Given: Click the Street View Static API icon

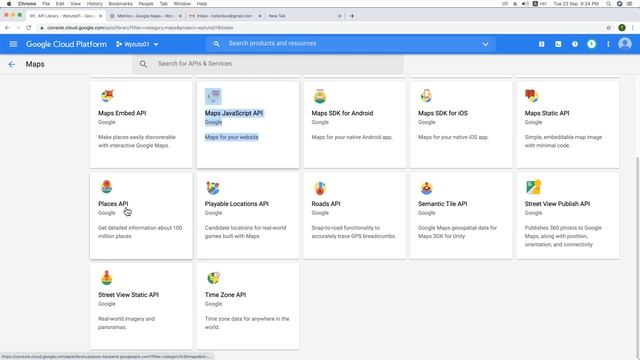Looking at the screenshot, I should click(x=107, y=278).
